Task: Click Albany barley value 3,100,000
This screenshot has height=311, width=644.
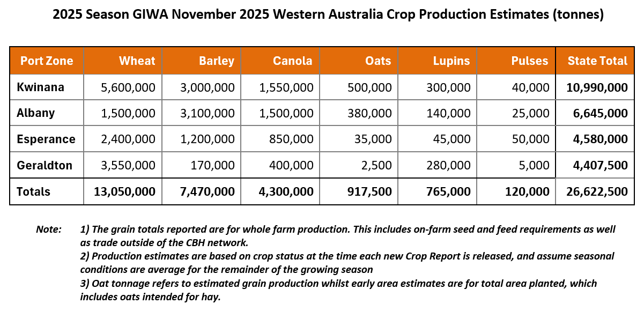Action: 208,113
